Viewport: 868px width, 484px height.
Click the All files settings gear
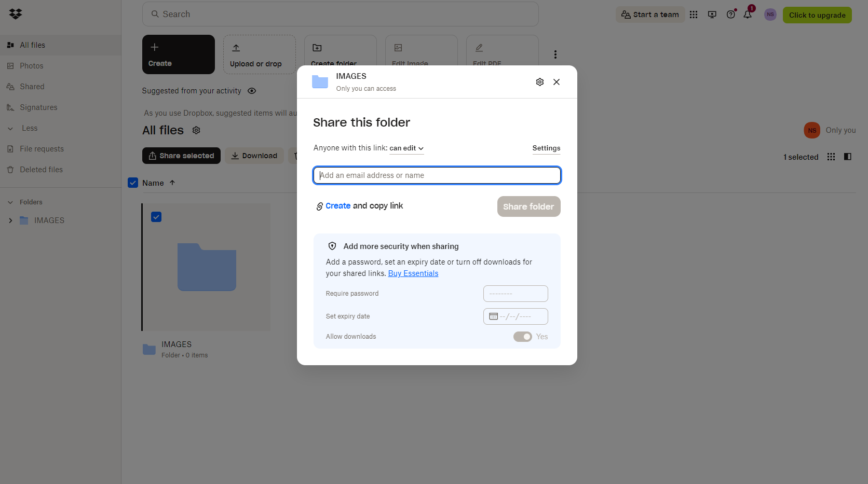pyautogui.click(x=196, y=130)
